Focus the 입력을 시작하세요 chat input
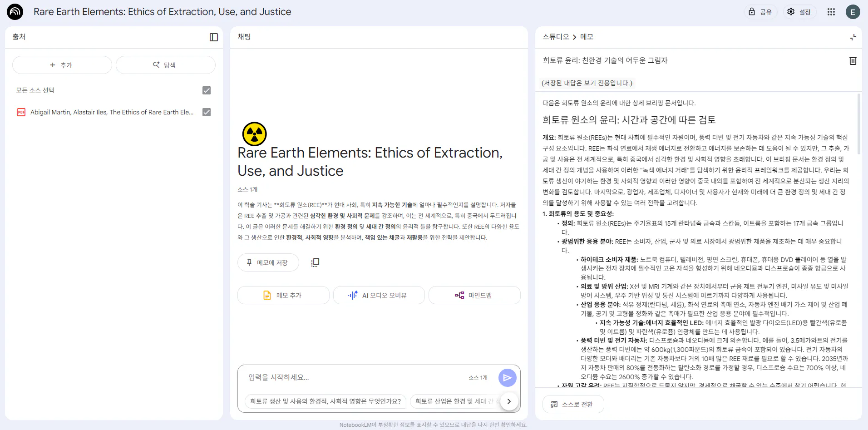Image resolution: width=868 pixels, height=430 pixels. (354, 377)
